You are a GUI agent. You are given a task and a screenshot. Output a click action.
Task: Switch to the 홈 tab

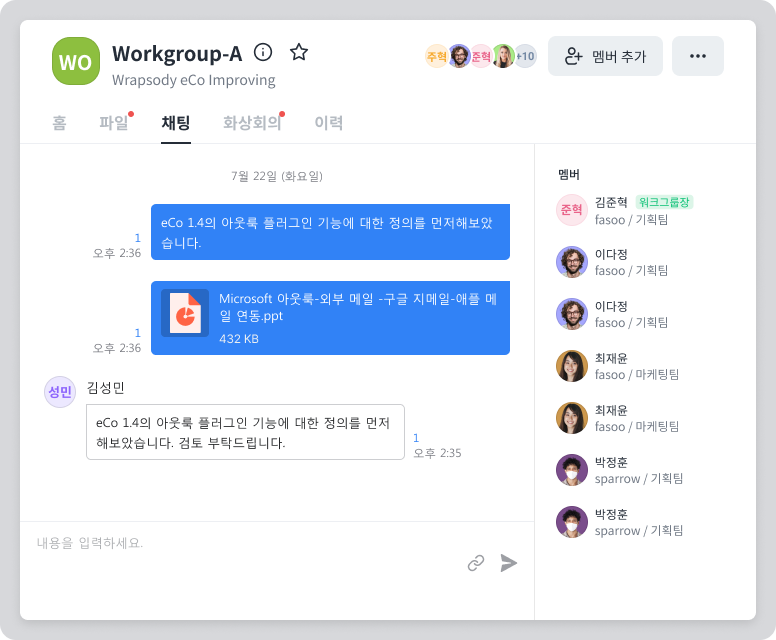[x=59, y=122]
